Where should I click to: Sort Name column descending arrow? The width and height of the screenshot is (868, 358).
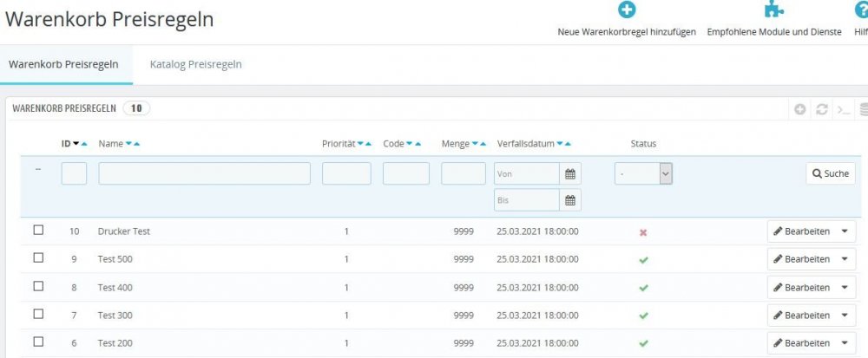coord(128,144)
